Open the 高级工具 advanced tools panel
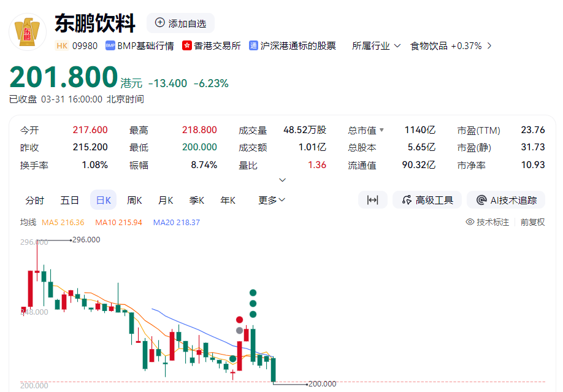Image resolution: width=563 pixels, height=392 pixels. (x=427, y=199)
